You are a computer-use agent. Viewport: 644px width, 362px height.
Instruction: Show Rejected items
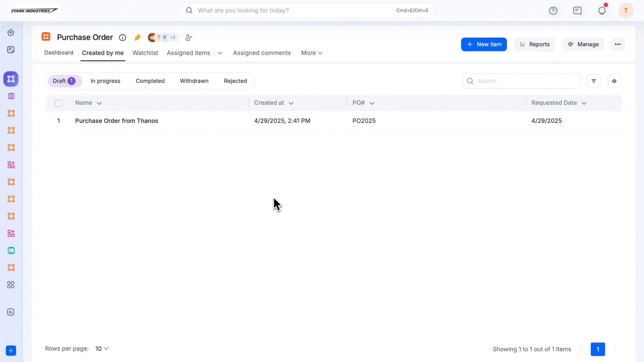coord(235,81)
